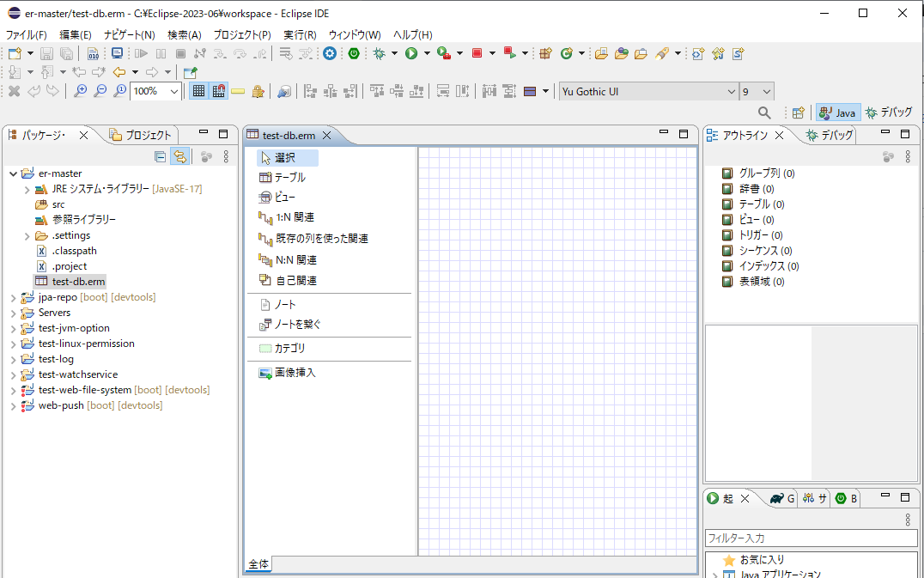Expand the Servers tree node
Image resolution: width=924 pixels, height=578 pixels.
click(12, 312)
